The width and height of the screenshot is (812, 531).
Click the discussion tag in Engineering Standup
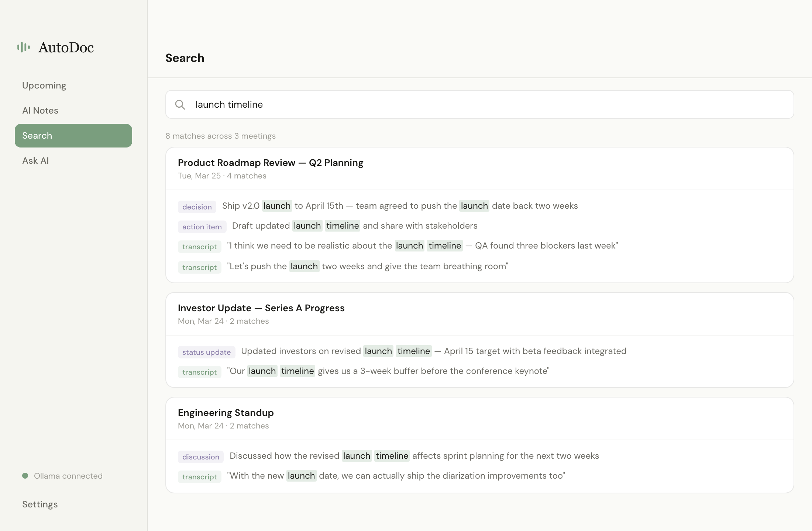pos(200,457)
